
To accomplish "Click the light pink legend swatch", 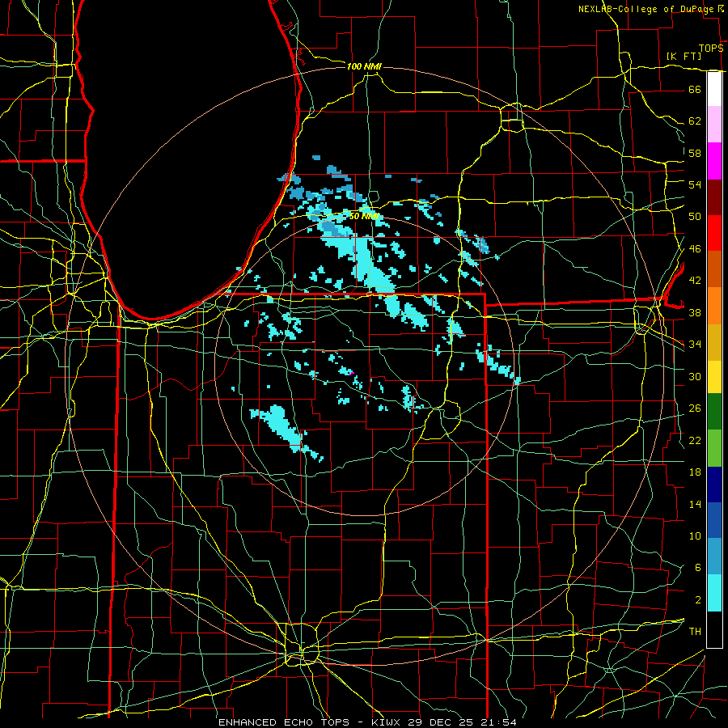I will (x=714, y=124).
